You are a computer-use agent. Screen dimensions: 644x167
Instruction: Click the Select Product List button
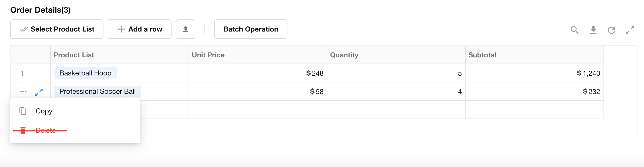click(x=57, y=29)
